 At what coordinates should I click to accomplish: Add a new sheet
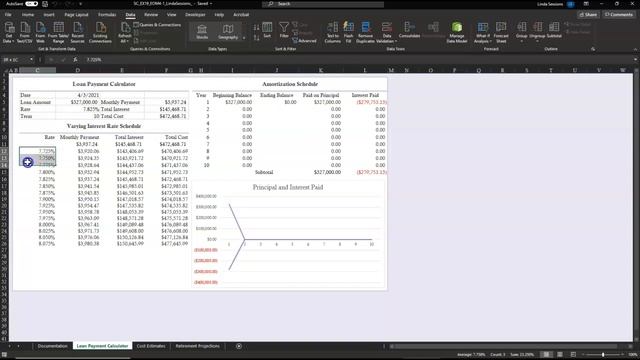click(x=239, y=346)
